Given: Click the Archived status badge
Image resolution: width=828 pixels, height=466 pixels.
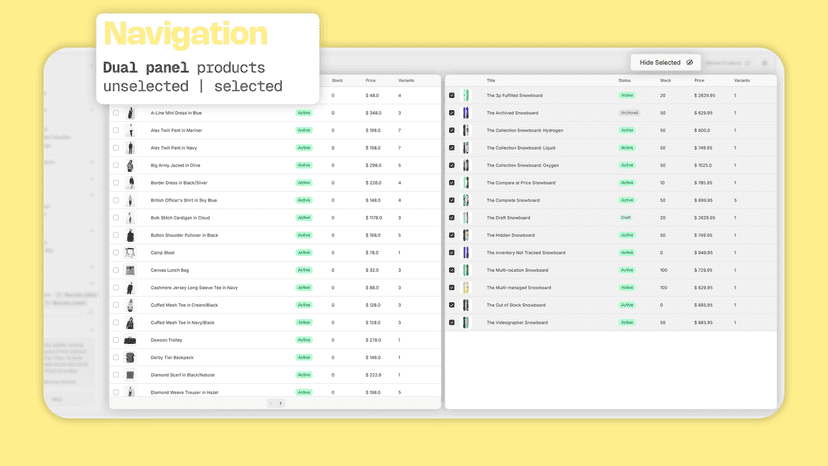Looking at the screenshot, I should tap(629, 113).
